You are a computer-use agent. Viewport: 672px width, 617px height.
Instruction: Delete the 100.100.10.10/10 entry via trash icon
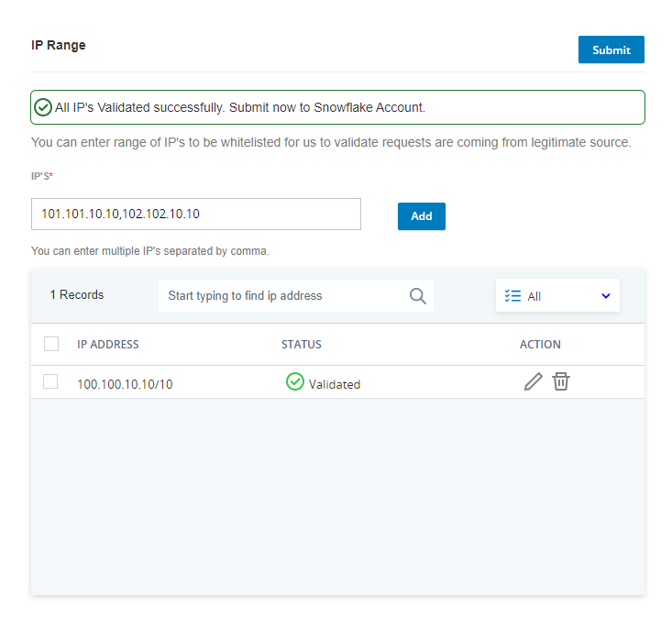561,381
